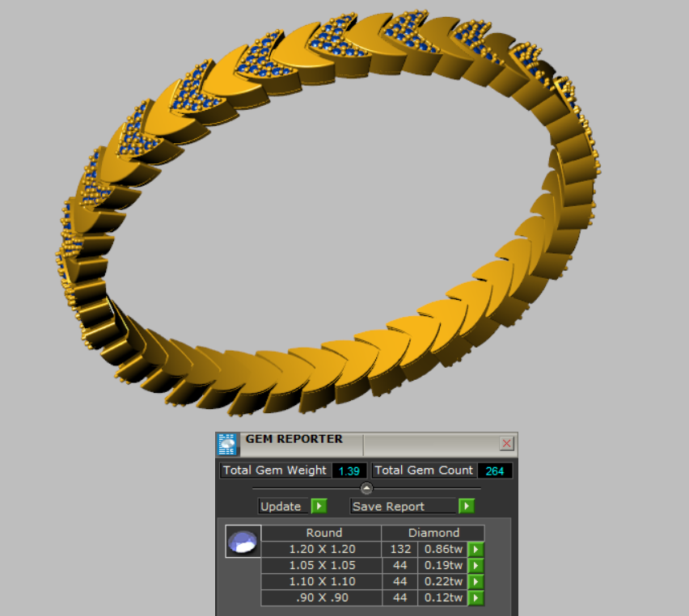
Task: Click the green arrow next to Save Report
Action: click(x=466, y=506)
